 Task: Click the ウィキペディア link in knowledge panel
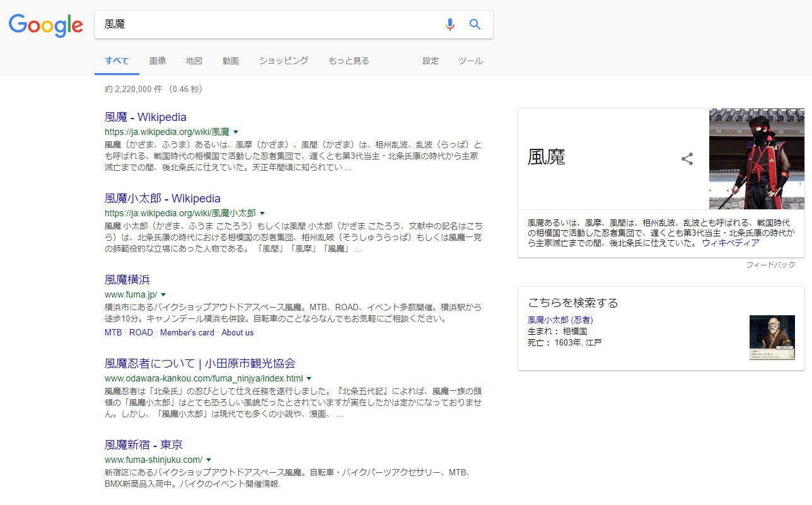tap(730, 243)
